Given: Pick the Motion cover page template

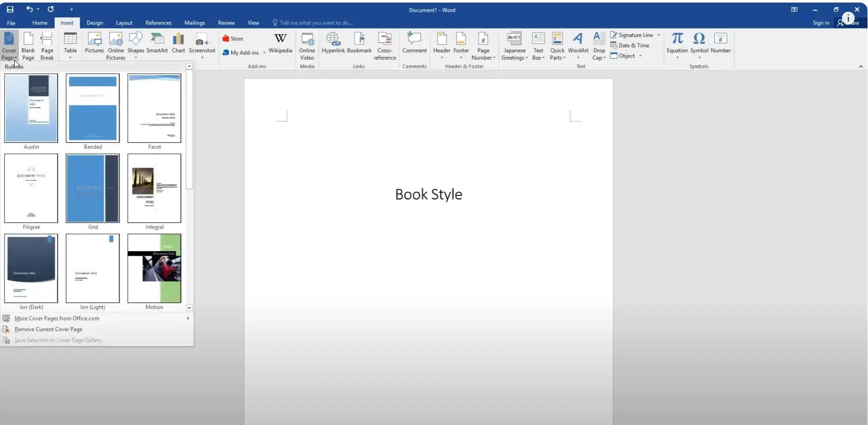Looking at the screenshot, I should click(x=154, y=268).
